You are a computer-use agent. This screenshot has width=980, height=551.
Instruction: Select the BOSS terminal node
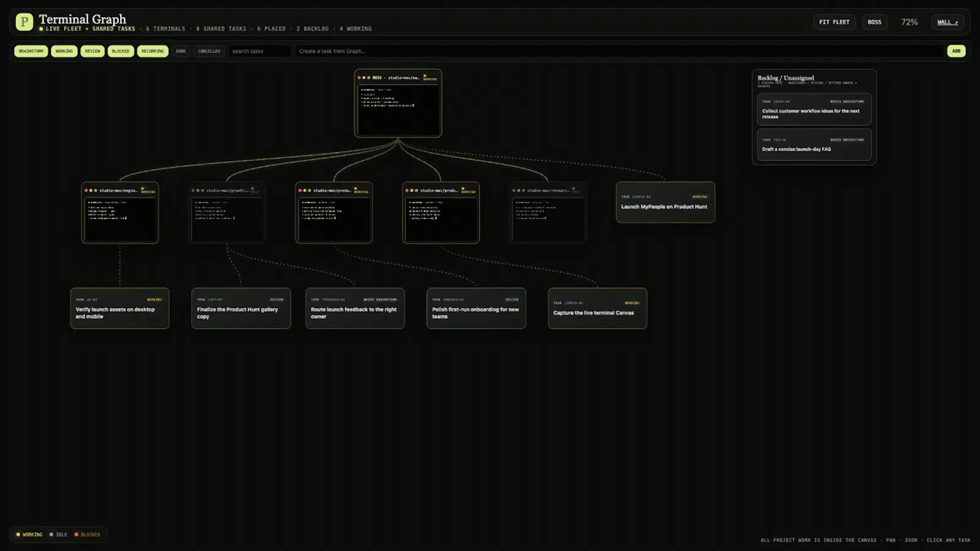pyautogui.click(x=398, y=103)
